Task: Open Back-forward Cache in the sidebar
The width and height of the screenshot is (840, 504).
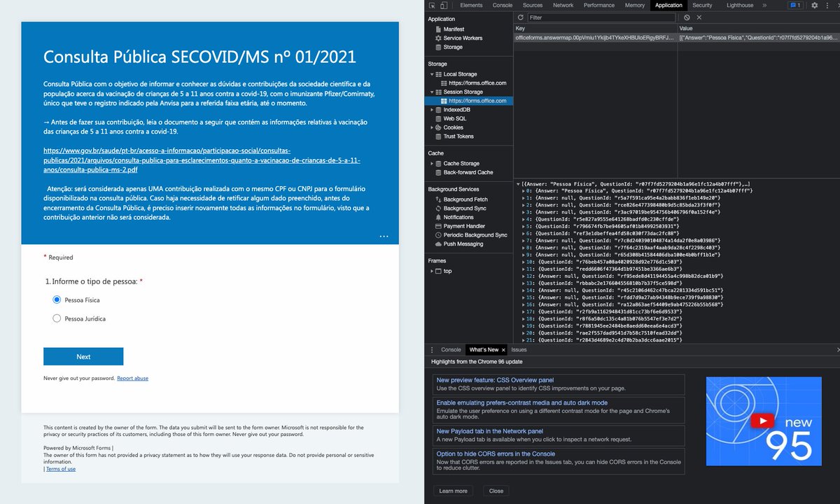Action: point(468,172)
